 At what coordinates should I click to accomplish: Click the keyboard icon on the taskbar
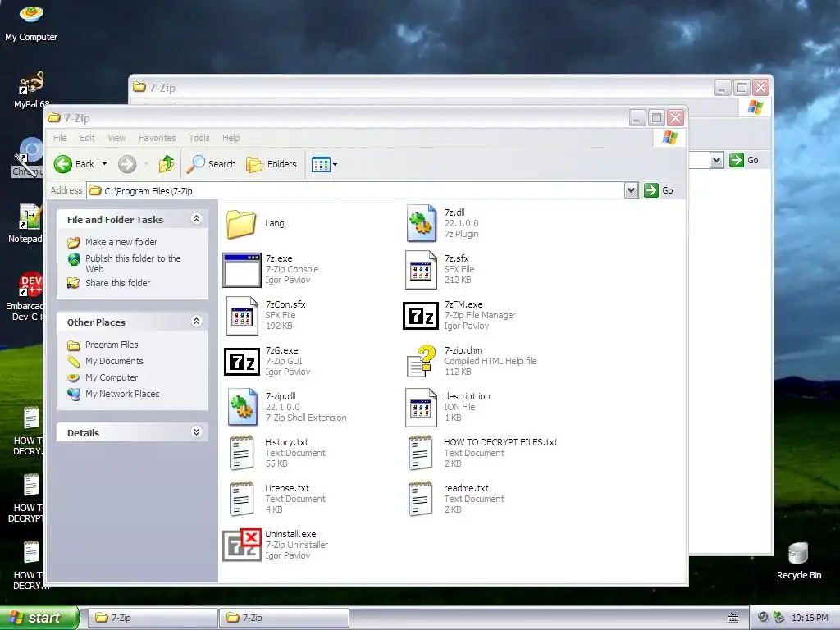(733, 618)
